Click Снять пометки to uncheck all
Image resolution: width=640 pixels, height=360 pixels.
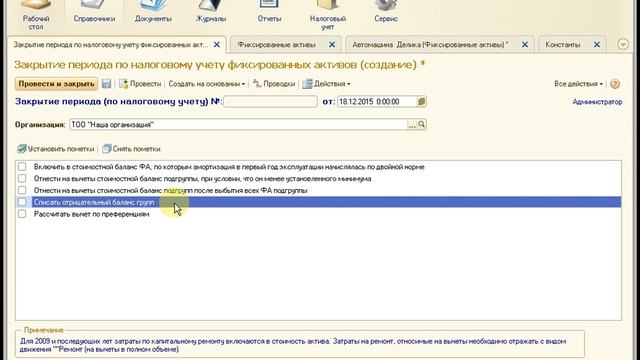point(131,149)
